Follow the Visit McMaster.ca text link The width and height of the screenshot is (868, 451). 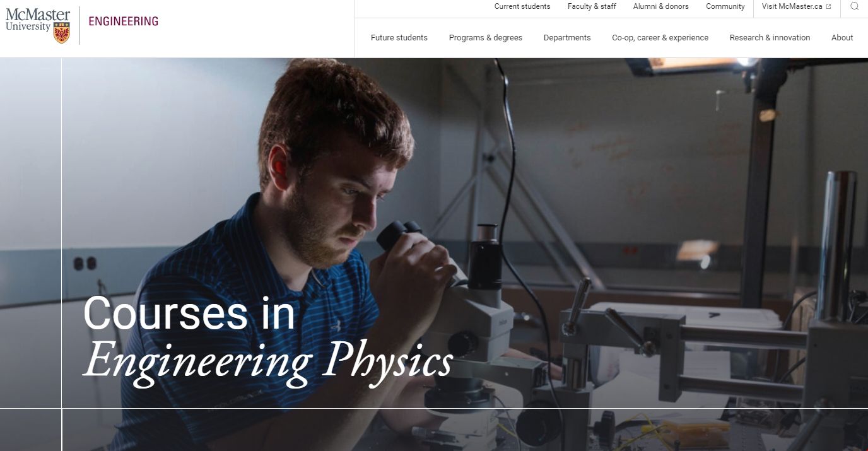pos(792,6)
